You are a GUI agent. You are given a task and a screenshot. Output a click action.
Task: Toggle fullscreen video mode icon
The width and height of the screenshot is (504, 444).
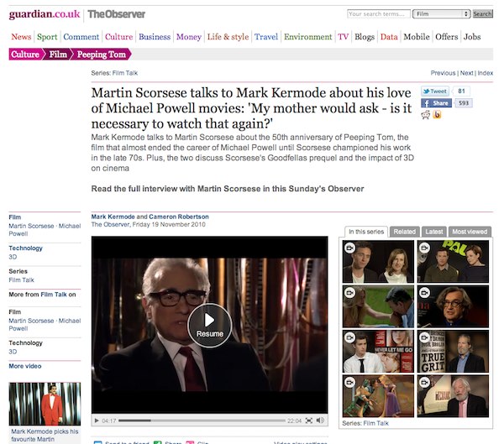(309, 420)
